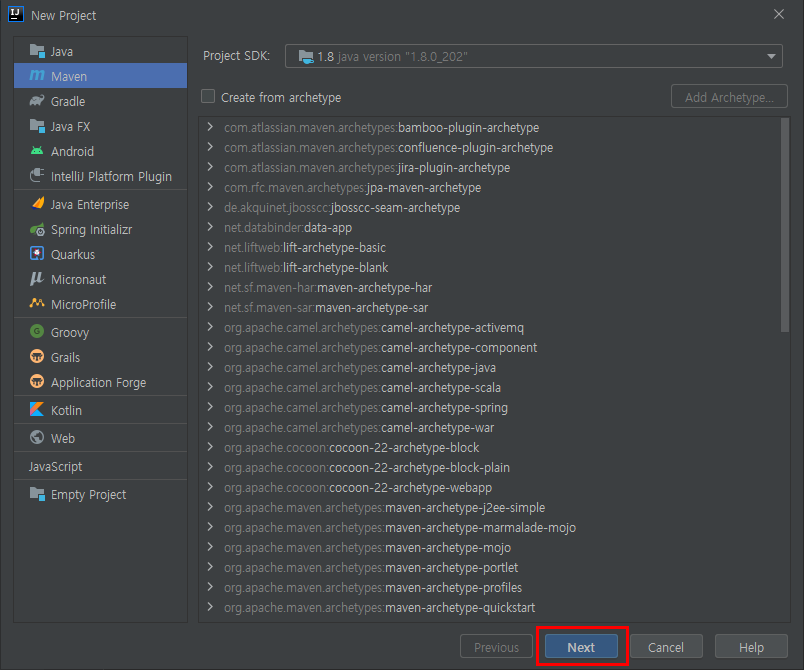Click the Android robot icon

pyautogui.click(x=37, y=151)
